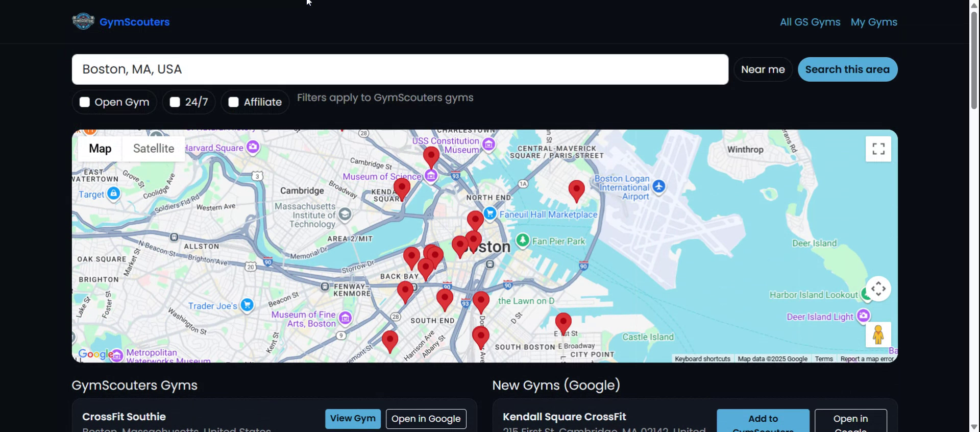Switch to Map view tab
The height and width of the screenshot is (432, 980).
click(x=100, y=149)
